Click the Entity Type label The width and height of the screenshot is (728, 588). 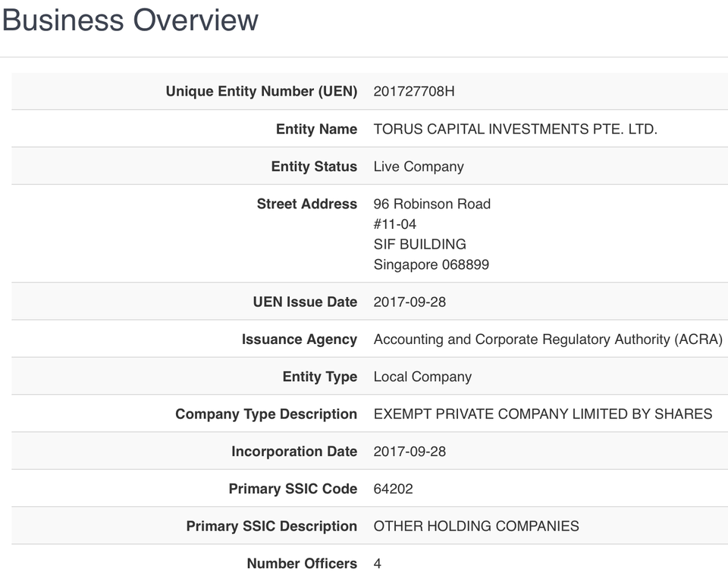320,377
